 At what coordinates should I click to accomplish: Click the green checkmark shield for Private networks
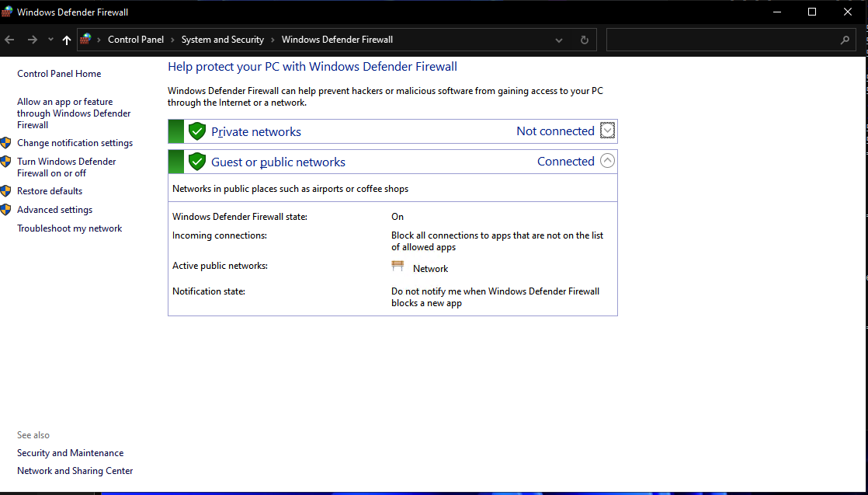point(196,131)
